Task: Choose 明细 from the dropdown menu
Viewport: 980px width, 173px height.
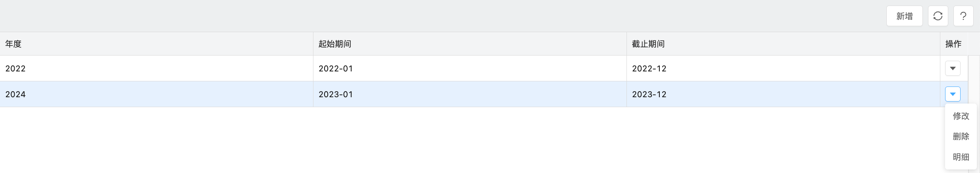Action: [x=961, y=157]
